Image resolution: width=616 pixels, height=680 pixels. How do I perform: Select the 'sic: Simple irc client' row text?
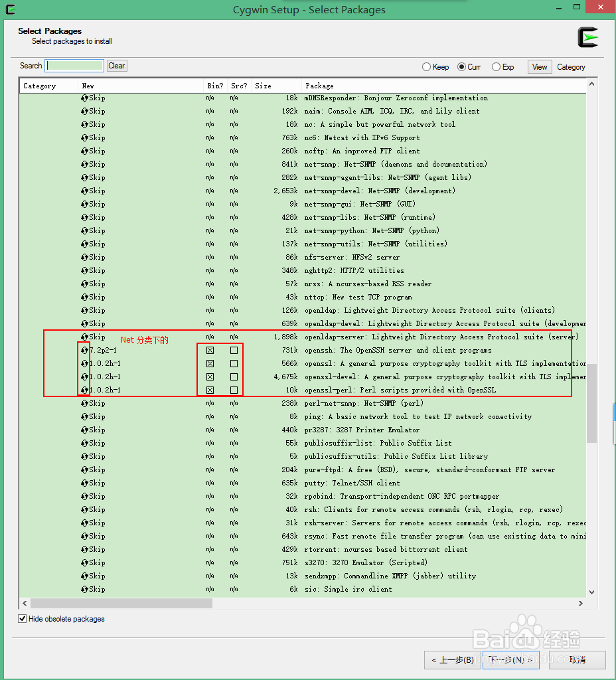coord(348,590)
